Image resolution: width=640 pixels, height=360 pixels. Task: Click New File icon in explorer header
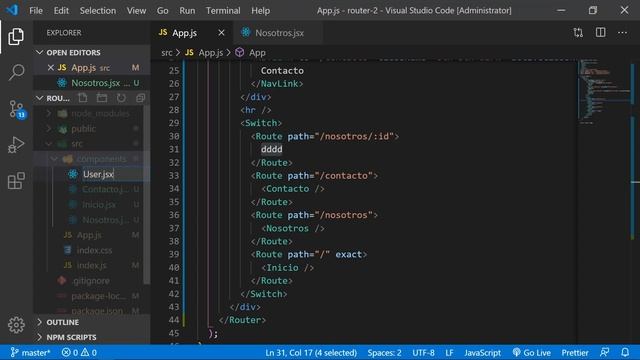click(x=83, y=98)
